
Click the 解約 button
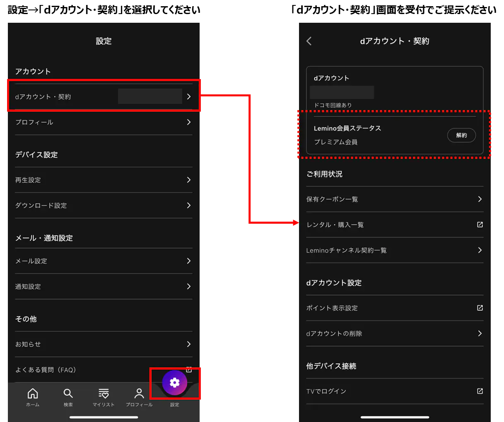pos(461,135)
